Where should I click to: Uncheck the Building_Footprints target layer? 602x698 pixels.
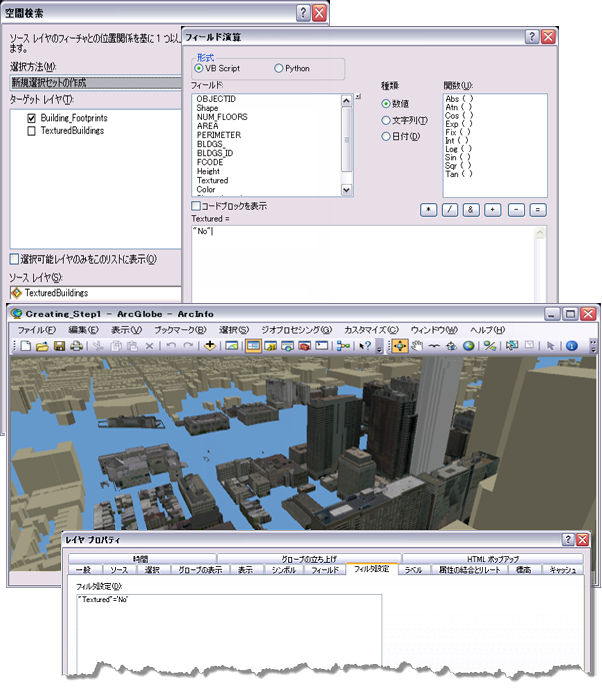point(33,118)
